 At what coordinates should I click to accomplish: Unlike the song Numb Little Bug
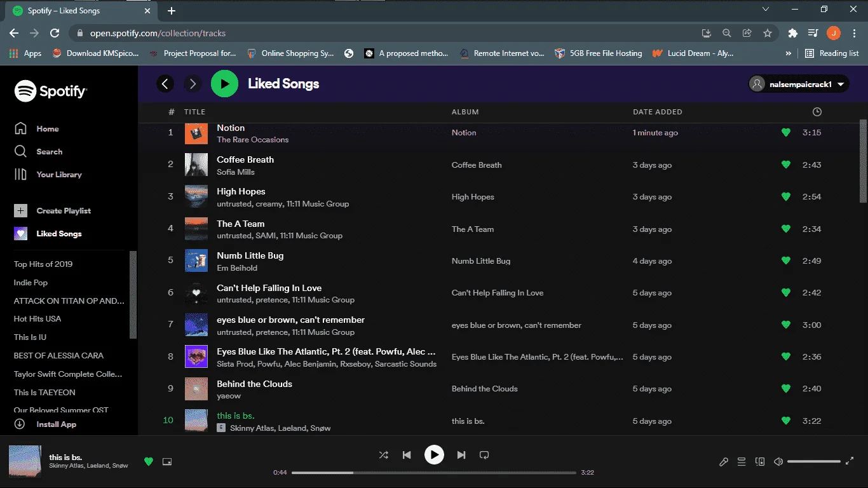tap(786, 261)
